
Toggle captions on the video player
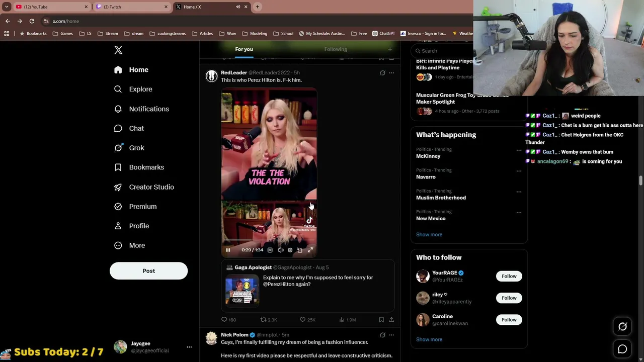coord(270,250)
